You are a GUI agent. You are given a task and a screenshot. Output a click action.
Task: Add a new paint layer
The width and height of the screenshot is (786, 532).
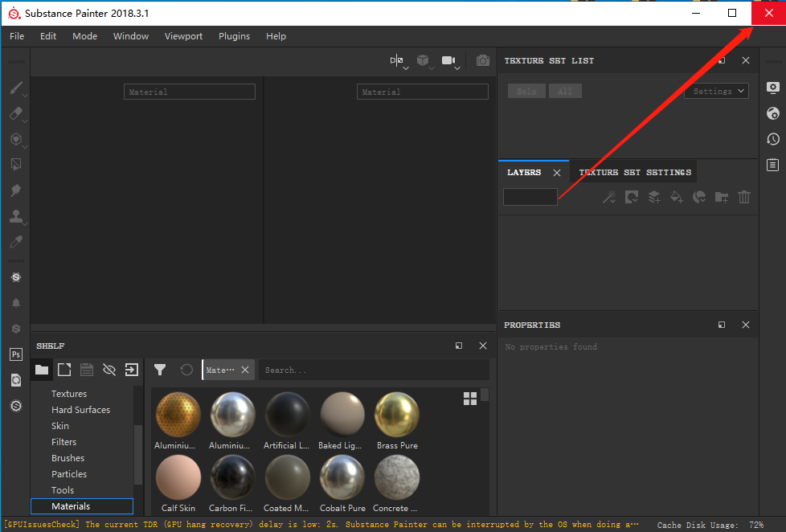point(654,197)
